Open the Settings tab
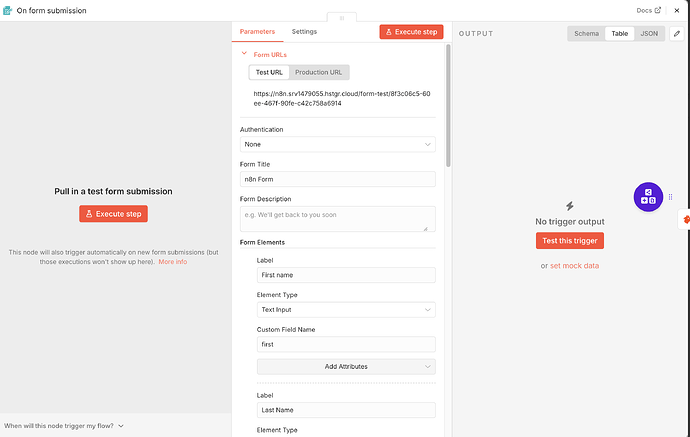 [x=304, y=32]
